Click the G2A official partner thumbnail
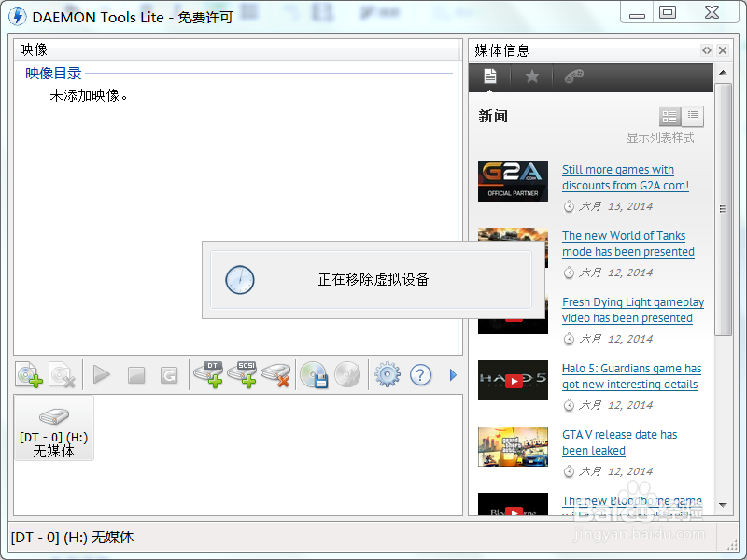747x560 pixels. click(x=513, y=181)
